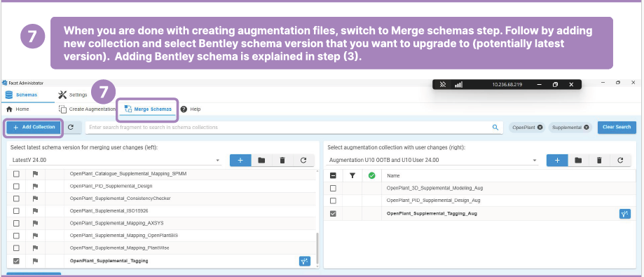The height and width of the screenshot is (277, 644).
Task: Add schema to left collection (plus)
Action: coord(240,161)
